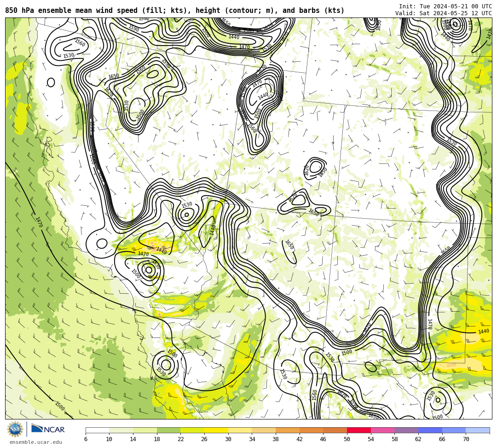Screen dimensions: 497x448
Task: Click the colorbar label '70'
Action: [x=466, y=439]
